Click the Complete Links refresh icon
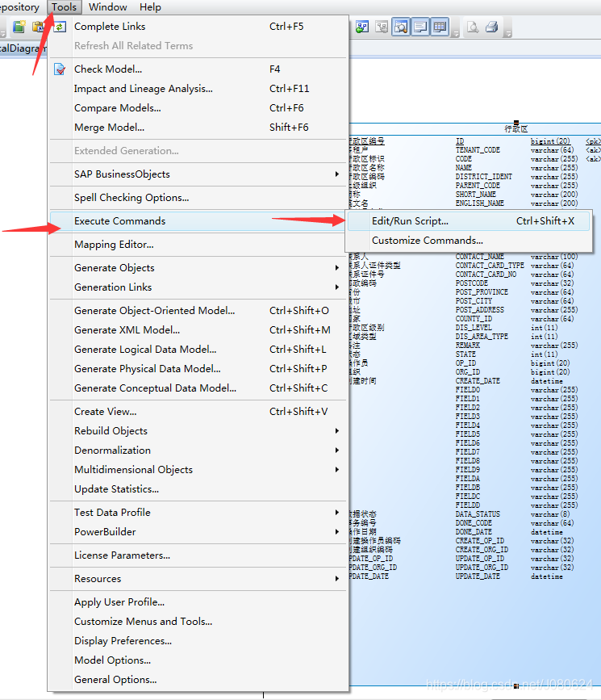Image resolution: width=601 pixels, height=700 pixels. pos(60,27)
